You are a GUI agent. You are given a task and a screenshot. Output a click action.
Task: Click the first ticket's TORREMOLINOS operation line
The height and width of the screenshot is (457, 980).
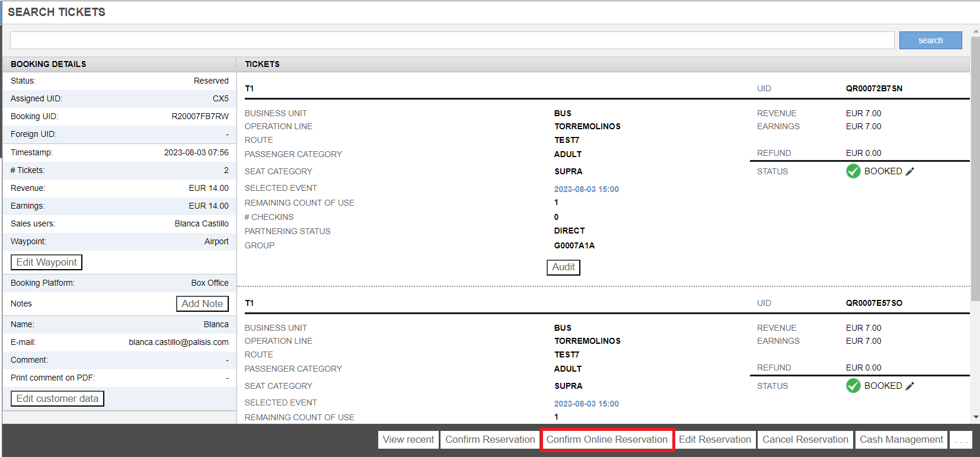[x=588, y=126]
